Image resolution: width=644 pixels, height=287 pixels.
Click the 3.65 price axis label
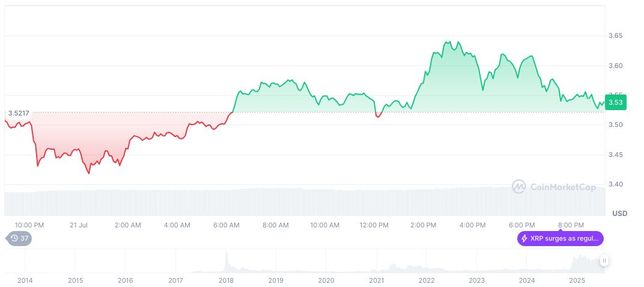615,36
